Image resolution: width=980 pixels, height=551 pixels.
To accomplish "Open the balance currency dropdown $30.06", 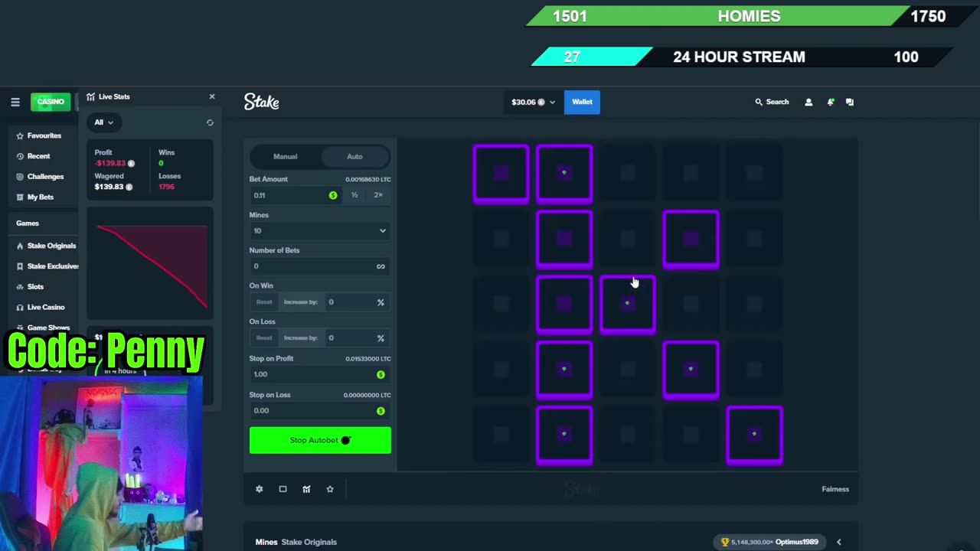I will pos(533,102).
